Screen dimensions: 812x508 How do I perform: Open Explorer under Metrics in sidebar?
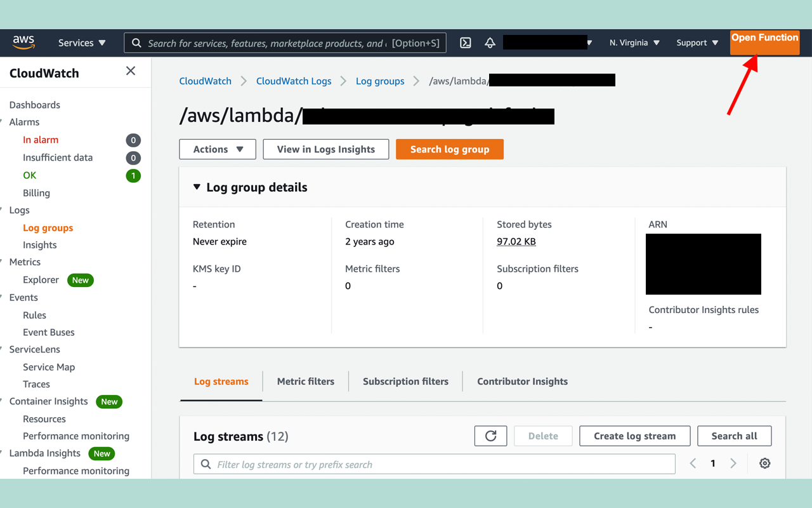[x=41, y=279]
